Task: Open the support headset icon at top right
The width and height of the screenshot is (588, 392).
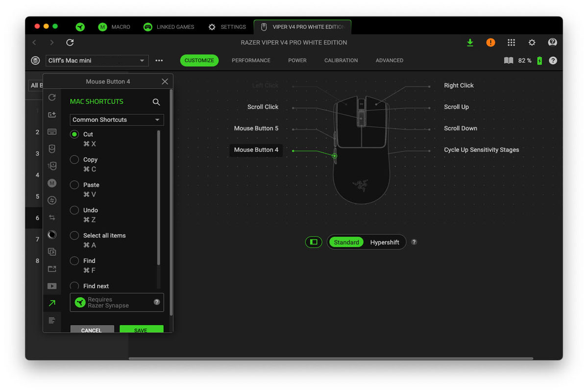Action: coord(553,42)
